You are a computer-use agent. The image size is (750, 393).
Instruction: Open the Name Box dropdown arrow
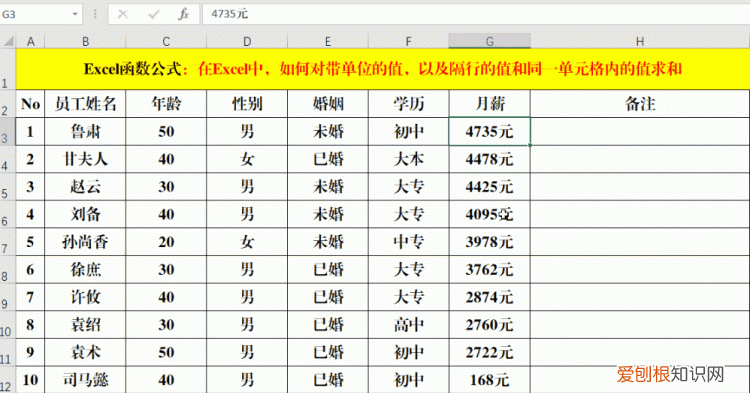[x=75, y=14]
